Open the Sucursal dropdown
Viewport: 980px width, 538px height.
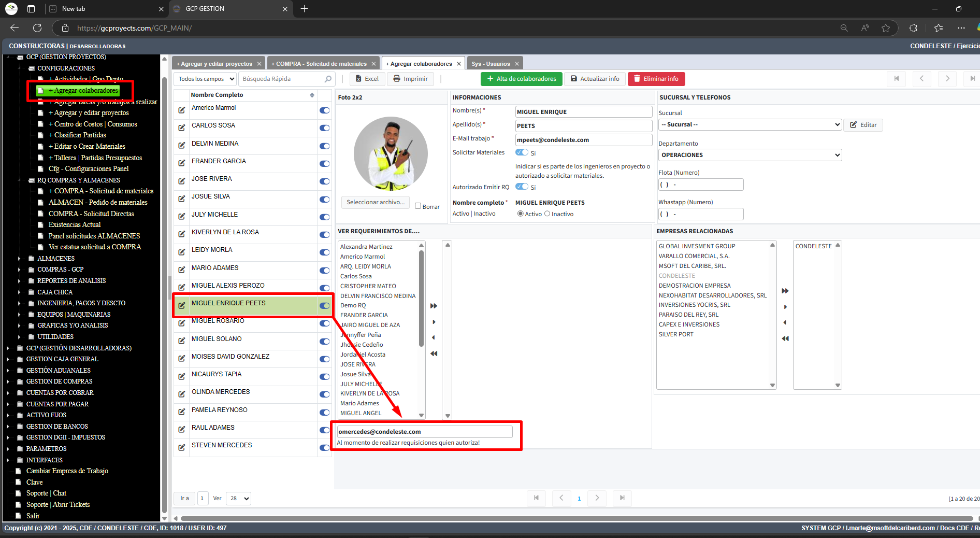point(750,124)
